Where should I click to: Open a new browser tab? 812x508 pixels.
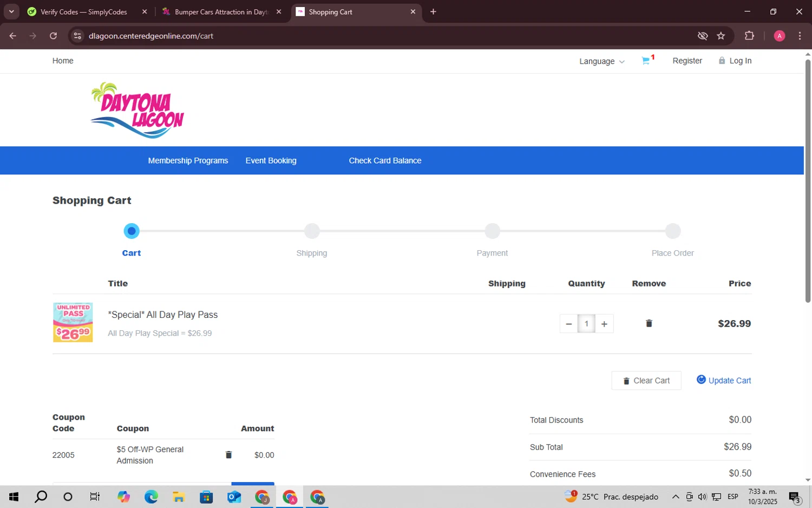433,12
